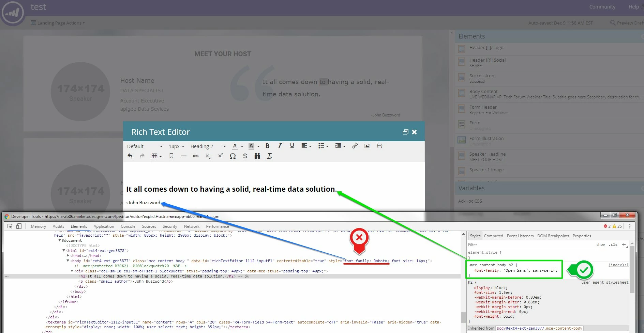Select the Form Header element in Elements list
This screenshot has width=644, height=333.
(x=550, y=109)
